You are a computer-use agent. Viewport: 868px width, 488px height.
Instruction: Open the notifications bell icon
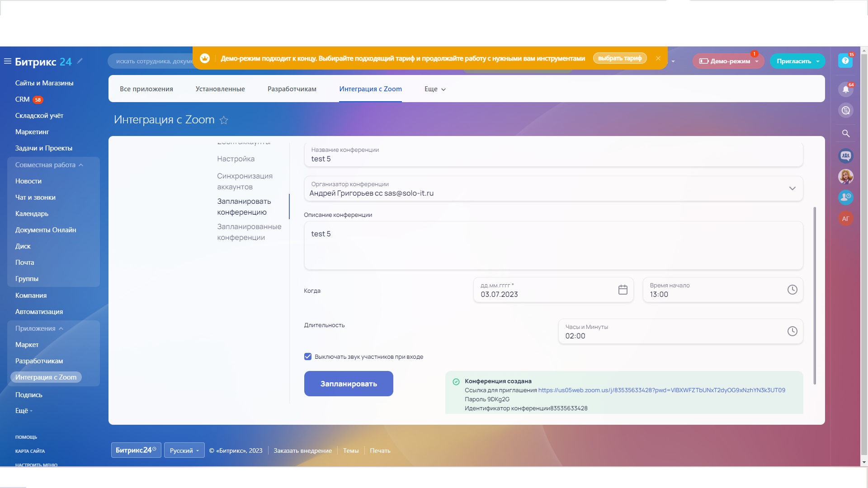pos(845,89)
